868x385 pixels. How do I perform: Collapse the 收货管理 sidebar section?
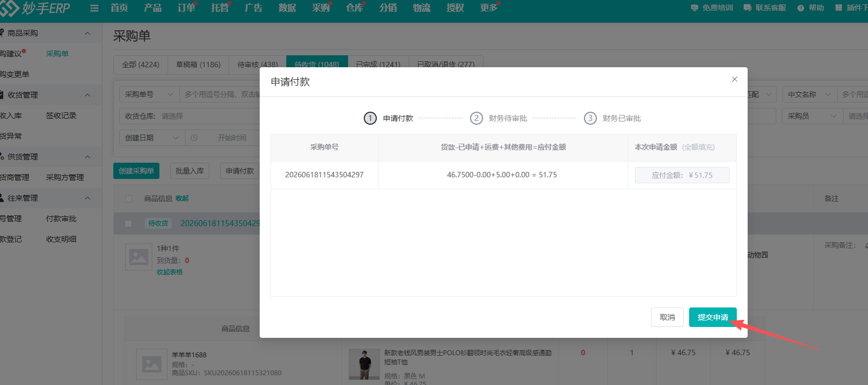(x=88, y=95)
